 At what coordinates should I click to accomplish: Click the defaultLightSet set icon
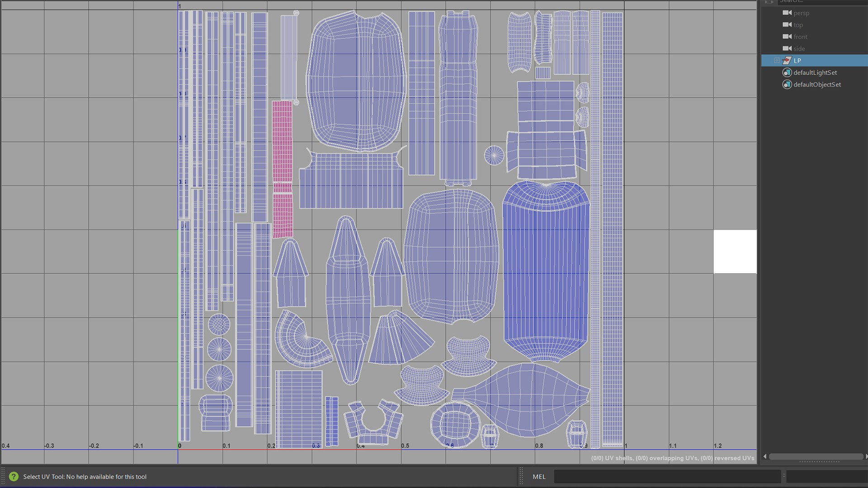787,72
